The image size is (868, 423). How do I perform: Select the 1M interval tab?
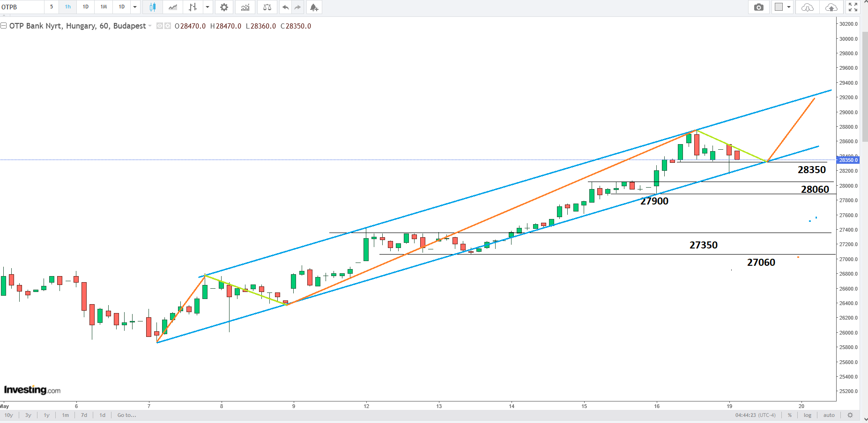[104, 7]
